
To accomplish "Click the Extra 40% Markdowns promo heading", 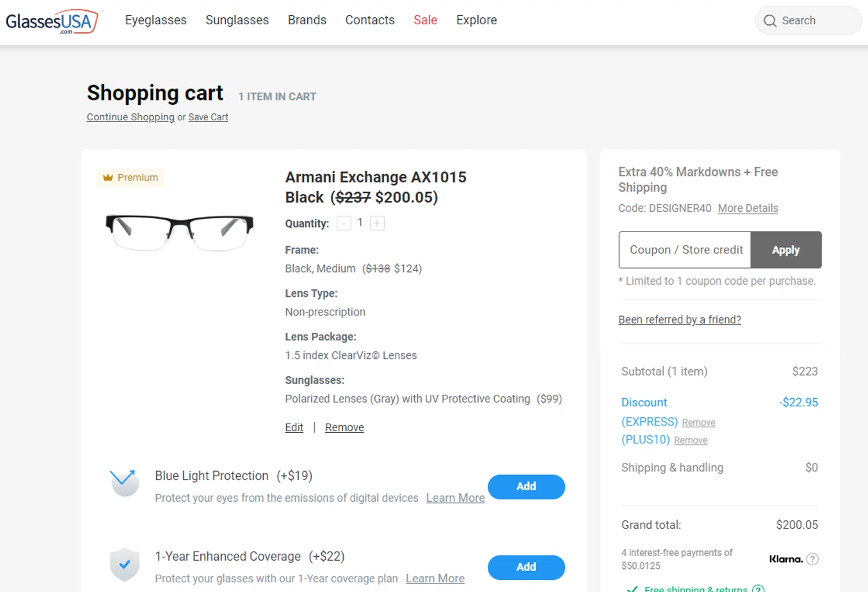I will coord(698,179).
